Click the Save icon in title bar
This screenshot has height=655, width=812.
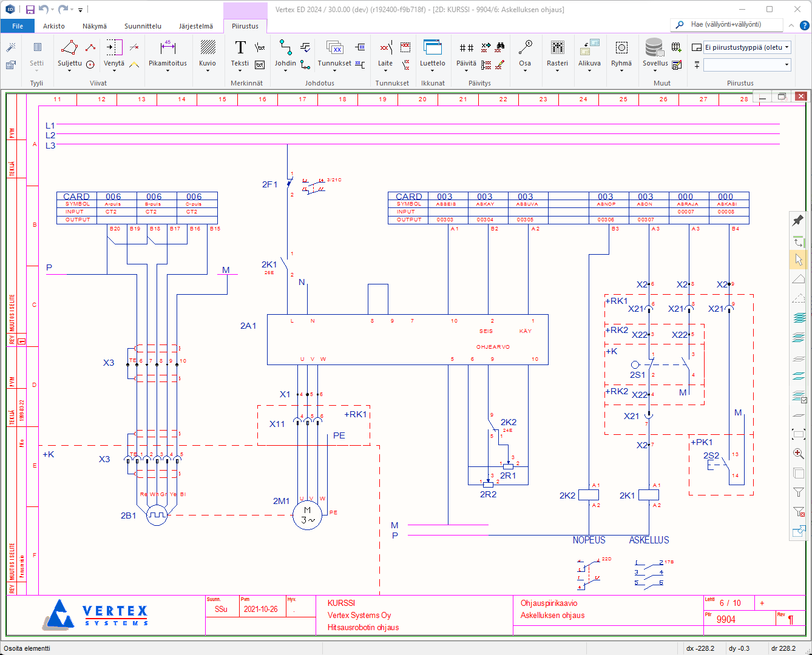coord(30,10)
